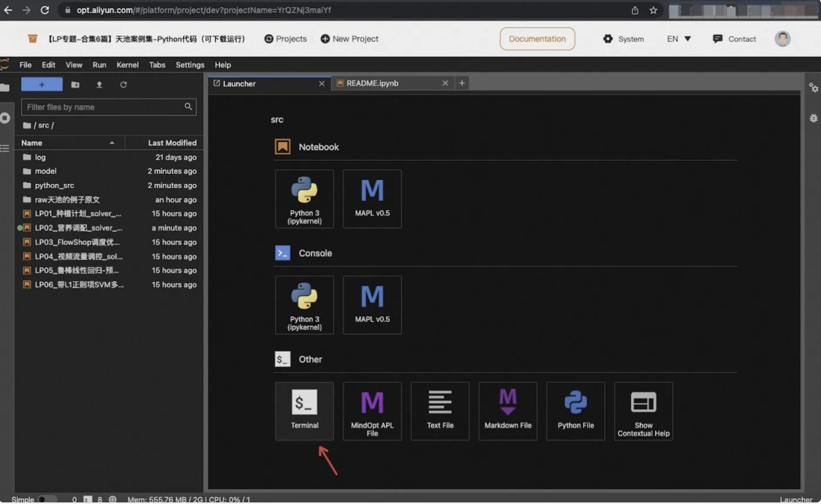Select the LP01_种植计划_solver notebook

(x=109, y=213)
